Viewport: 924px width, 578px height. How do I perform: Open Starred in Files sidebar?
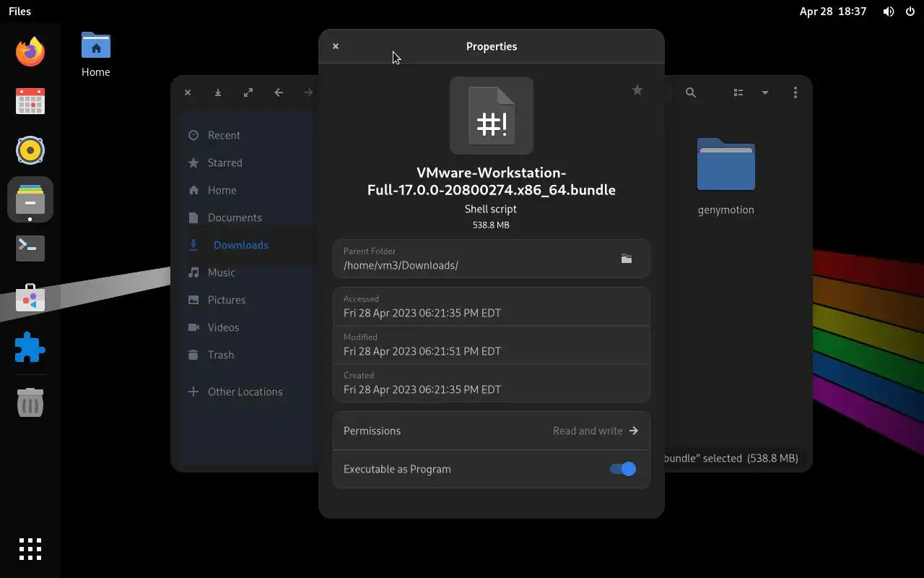pos(225,163)
